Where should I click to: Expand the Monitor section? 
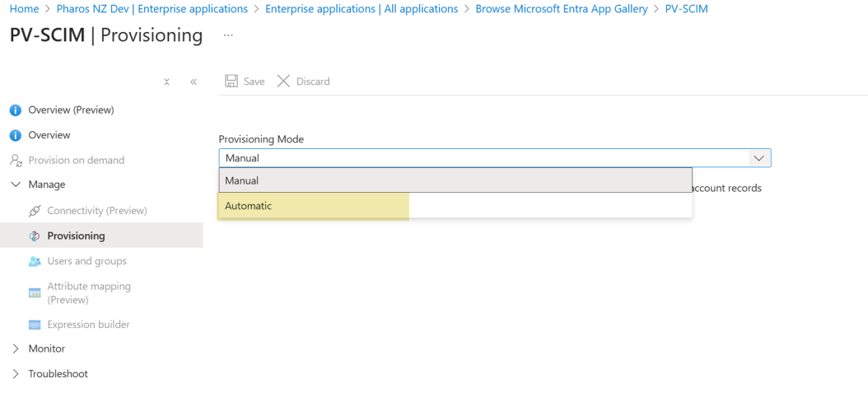16,349
